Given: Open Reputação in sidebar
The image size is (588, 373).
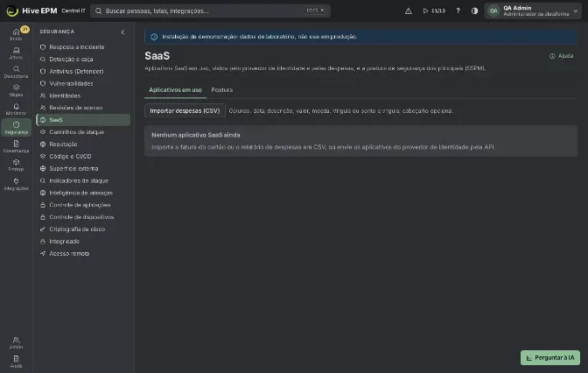Looking at the screenshot, I should point(83,144).
